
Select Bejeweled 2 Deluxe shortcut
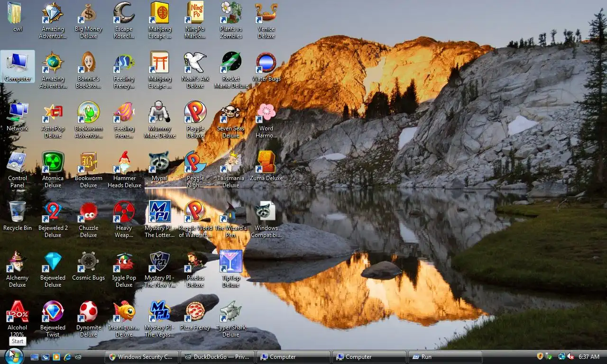[53, 219]
